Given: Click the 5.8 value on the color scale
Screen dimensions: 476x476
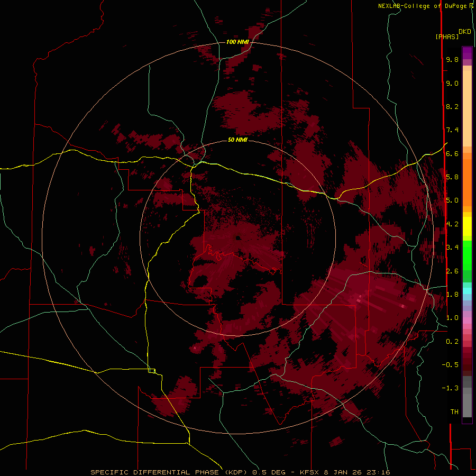Looking at the screenshot, I should pyautogui.click(x=452, y=177).
